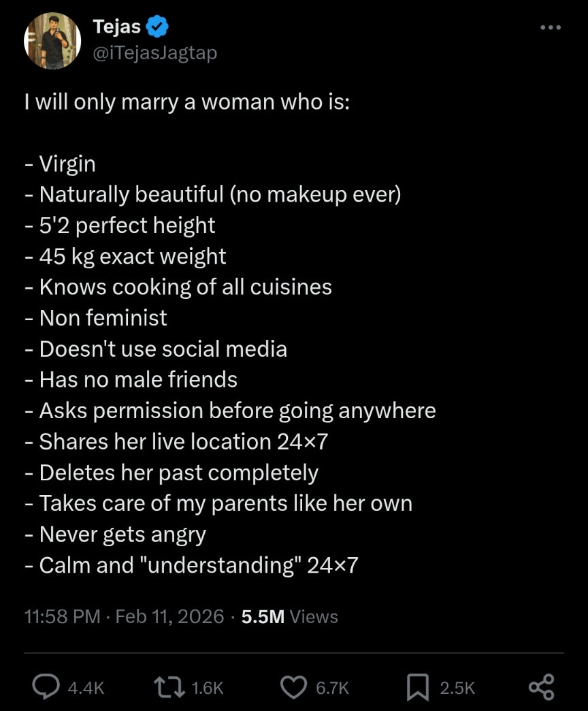Screen dimensions: 588x711
Task: Click the 11:58 PM timestamp
Action: pyautogui.click(x=63, y=616)
